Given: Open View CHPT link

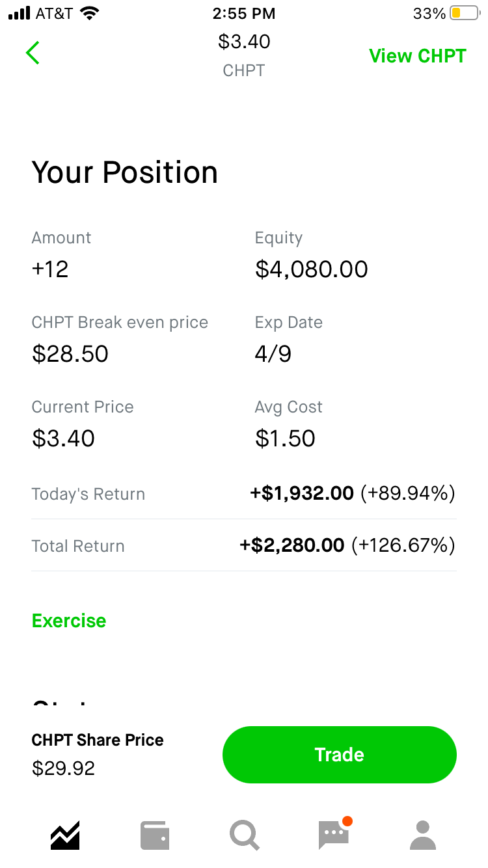Looking at the screenshot, I should pos(418,56).
